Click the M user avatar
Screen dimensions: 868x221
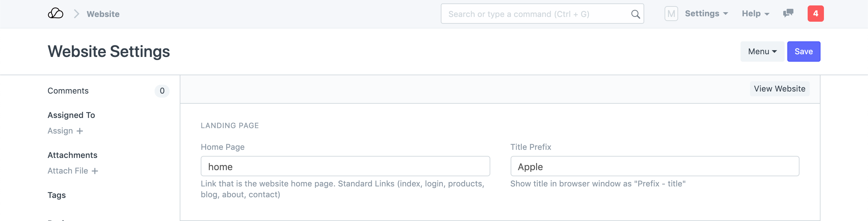[671, 14]
